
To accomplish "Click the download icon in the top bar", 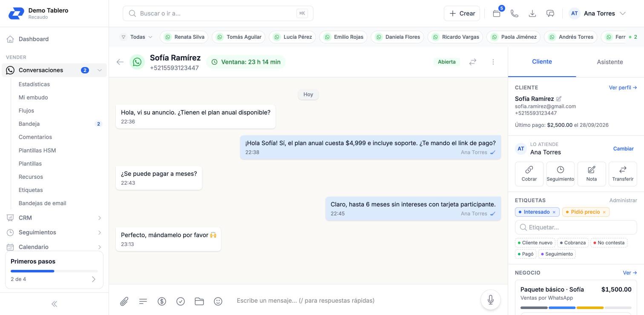I will [532, 13].
